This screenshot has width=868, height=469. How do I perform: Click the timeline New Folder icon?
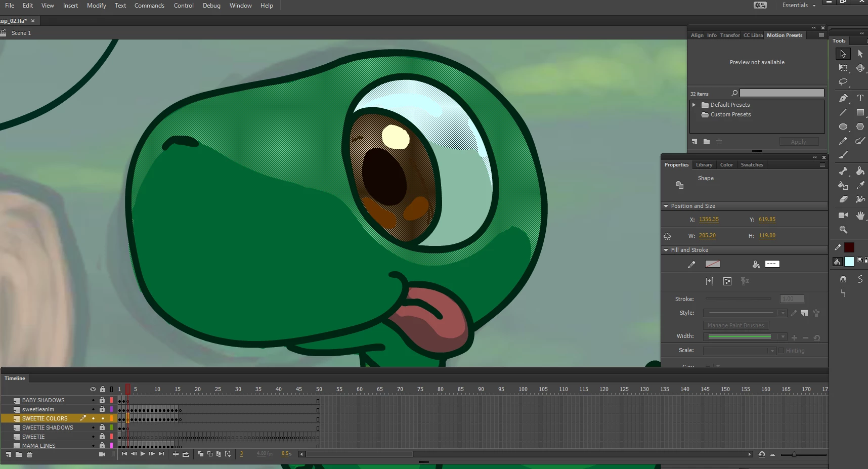point(19,454)
